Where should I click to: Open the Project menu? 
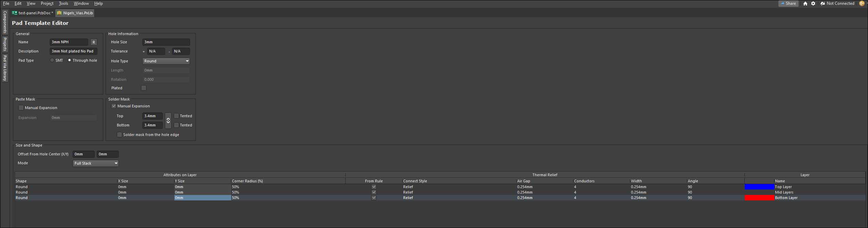(x=47, y=3)
